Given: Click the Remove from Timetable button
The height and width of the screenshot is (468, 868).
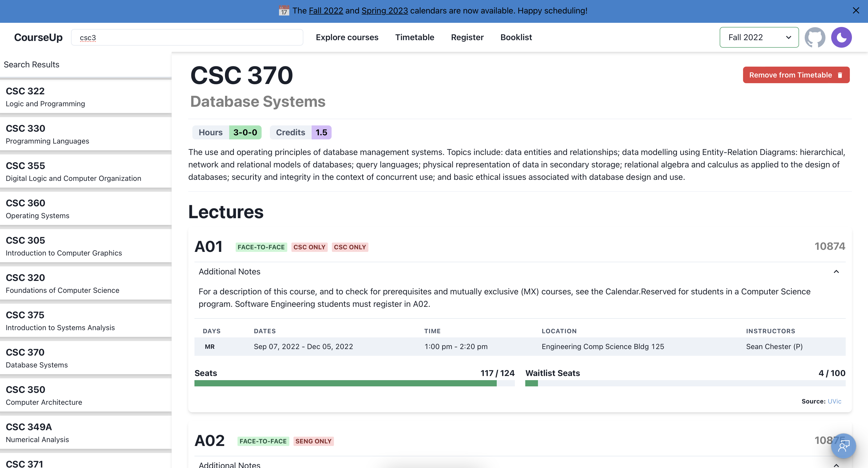Looking at the screenshot, I should click(796, 75).
